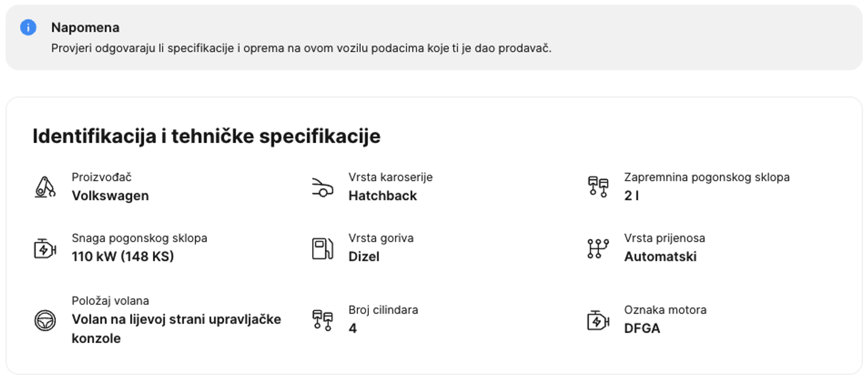Select the section title Identifikacija i tehničke specifikacije
868x378 pixels.
click(x=207, y=135)
